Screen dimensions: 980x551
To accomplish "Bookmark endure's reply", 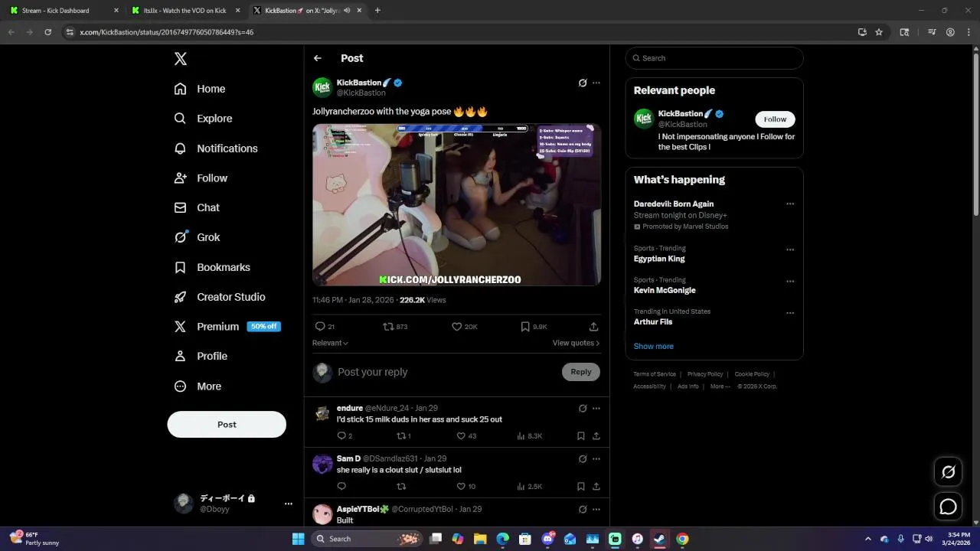I will point(581,436).
